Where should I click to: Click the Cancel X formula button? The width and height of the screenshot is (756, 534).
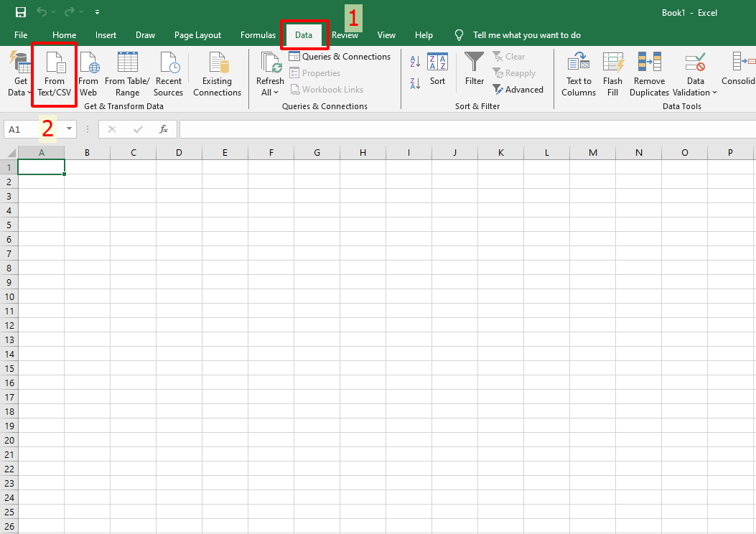112,129
